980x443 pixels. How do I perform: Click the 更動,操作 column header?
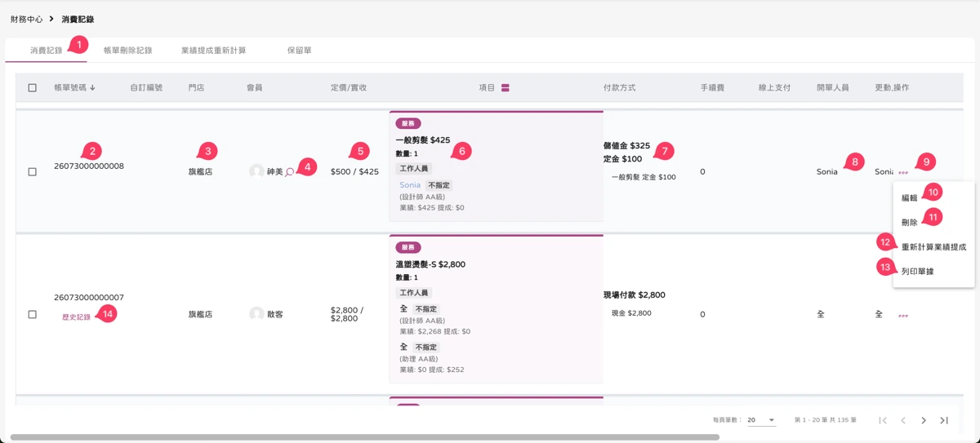coord(892,87)
